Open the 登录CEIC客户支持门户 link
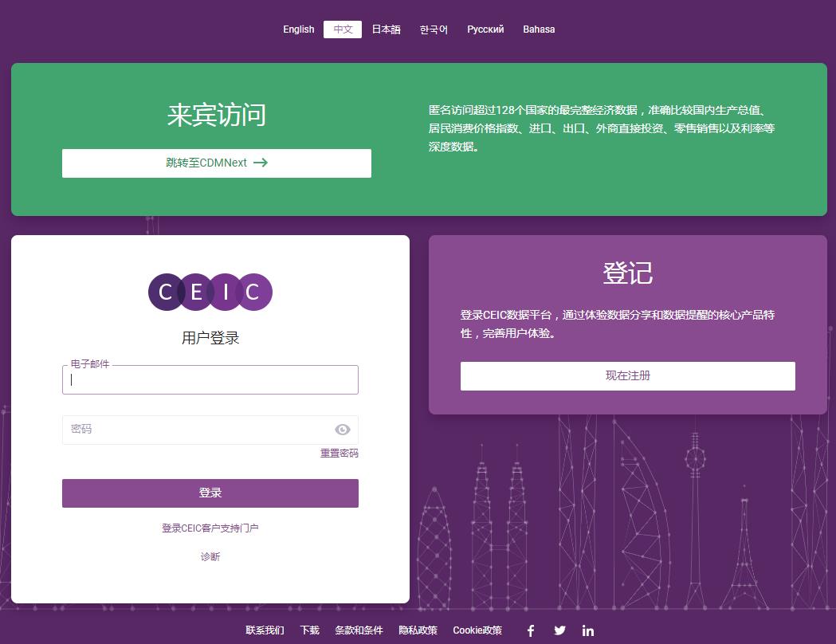This screenshot has width=836, height=644. click(x=210, y=528)
